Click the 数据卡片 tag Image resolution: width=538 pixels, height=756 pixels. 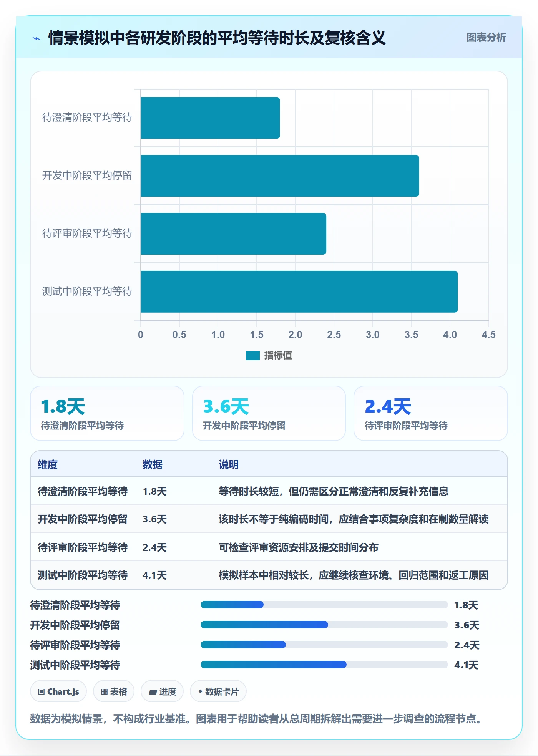click(218, 691)
